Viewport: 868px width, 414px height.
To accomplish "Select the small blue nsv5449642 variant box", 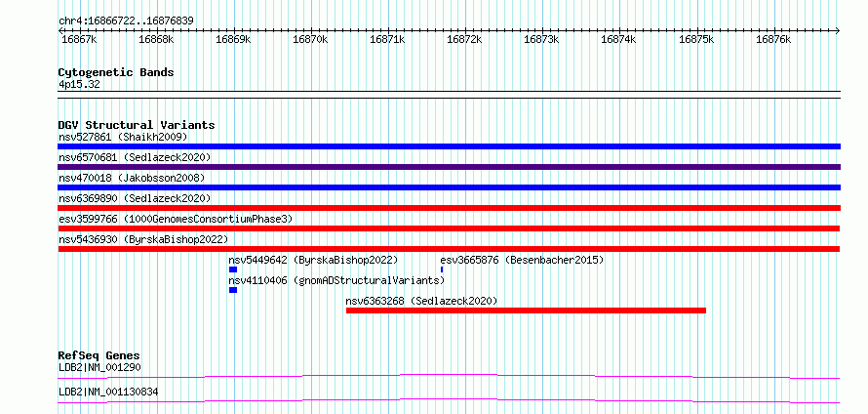I will click(x=233, y=269).
